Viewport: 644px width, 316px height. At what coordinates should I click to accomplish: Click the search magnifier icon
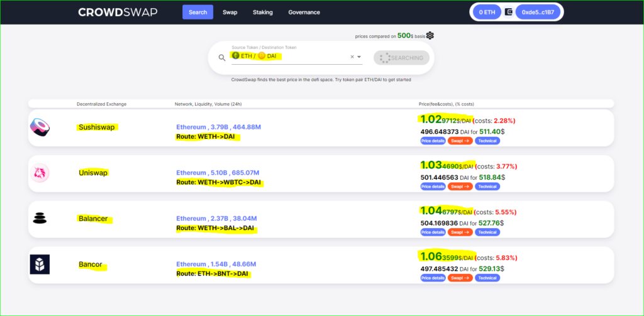(x=222, y=58)
